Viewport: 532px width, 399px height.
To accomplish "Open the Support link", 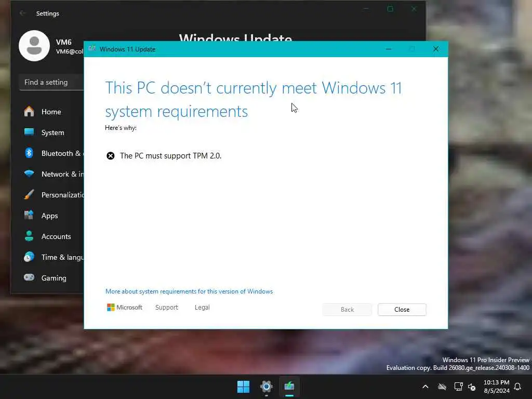I will tap(167, 308).
